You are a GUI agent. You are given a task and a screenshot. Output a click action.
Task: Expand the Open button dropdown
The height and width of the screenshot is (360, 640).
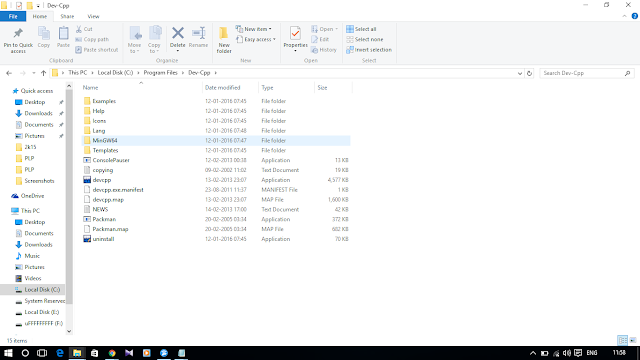click(x=336, y=29)
